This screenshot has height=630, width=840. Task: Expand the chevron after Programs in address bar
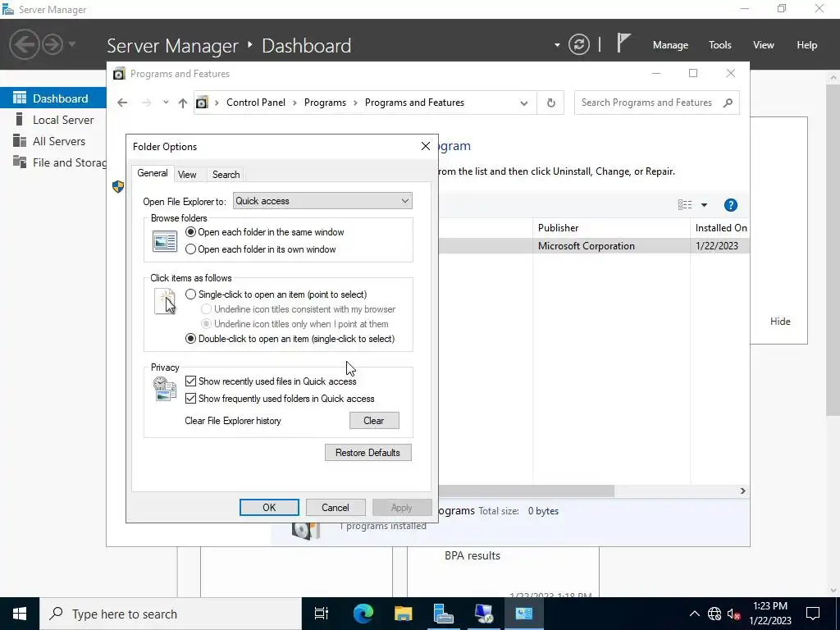click(x=356, y=103)
